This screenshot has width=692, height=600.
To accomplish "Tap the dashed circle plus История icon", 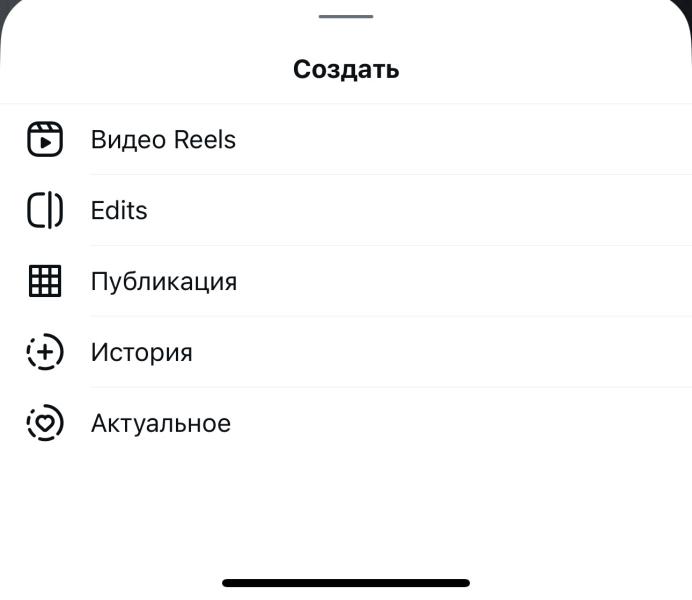I will coord(44,353).
